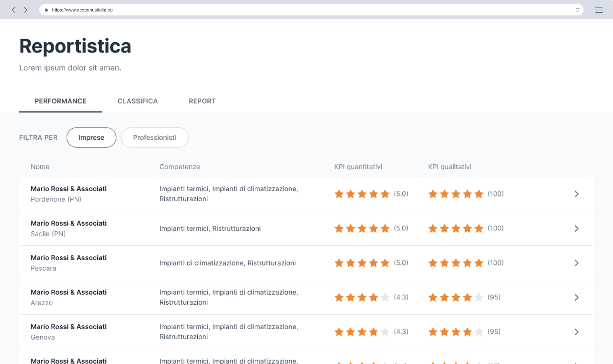Image resolution: width=613 pixels, height=364 pixels.
Task: Select Mario Rossi & Associati in Pescara row
Action: coord(69,258)
